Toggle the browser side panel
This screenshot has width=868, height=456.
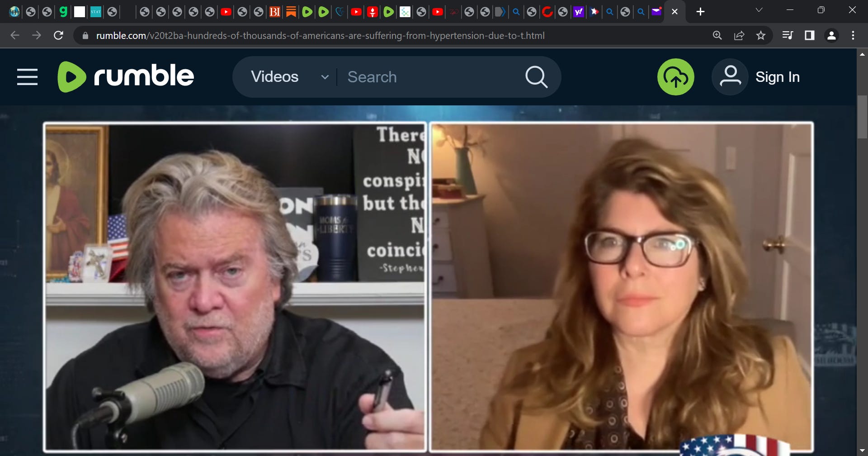809,35
